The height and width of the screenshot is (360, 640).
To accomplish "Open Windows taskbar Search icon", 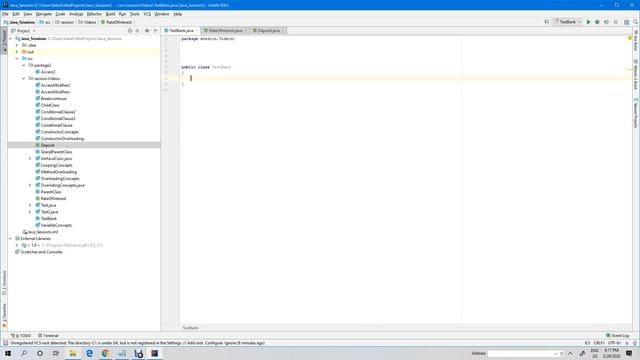I will [x=24, y=353].
